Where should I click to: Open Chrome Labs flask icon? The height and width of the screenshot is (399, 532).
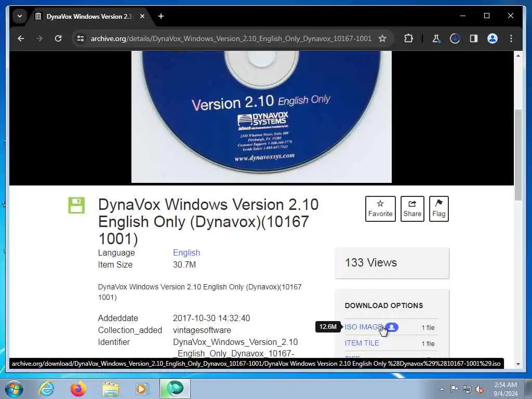coord(436,38)
